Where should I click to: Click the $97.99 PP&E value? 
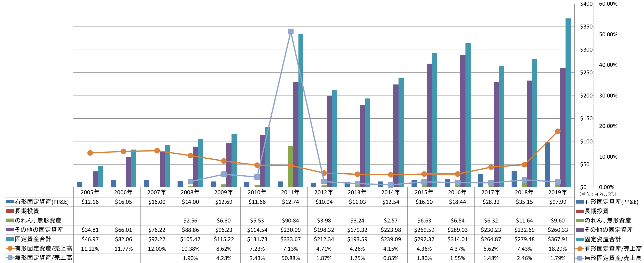tap(557, 202)
